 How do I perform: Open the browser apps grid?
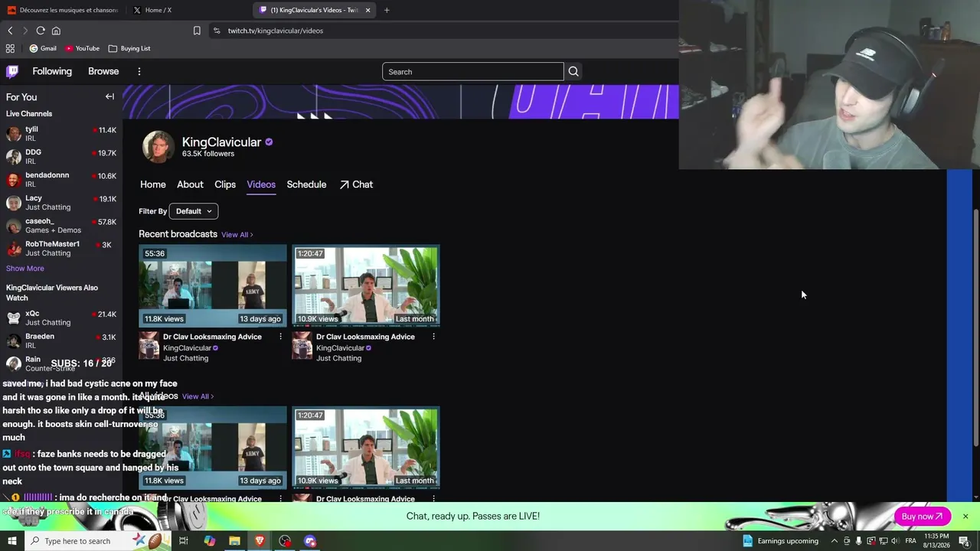[10, 48]
